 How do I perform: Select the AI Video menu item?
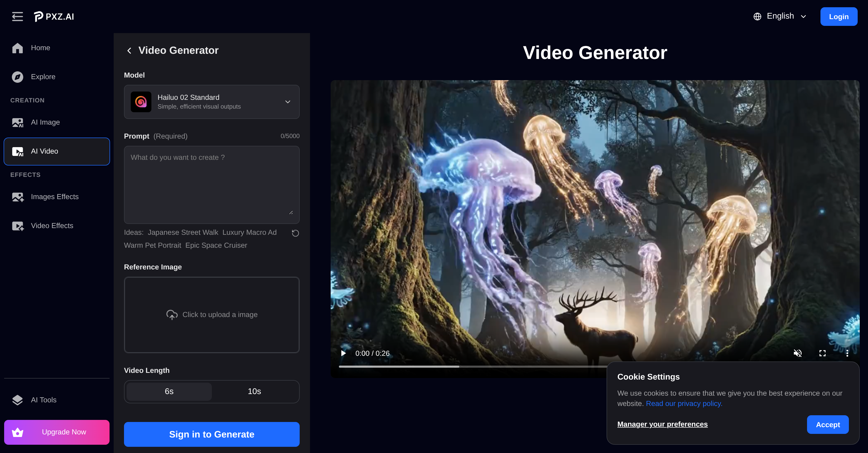(x=44, y=151)
